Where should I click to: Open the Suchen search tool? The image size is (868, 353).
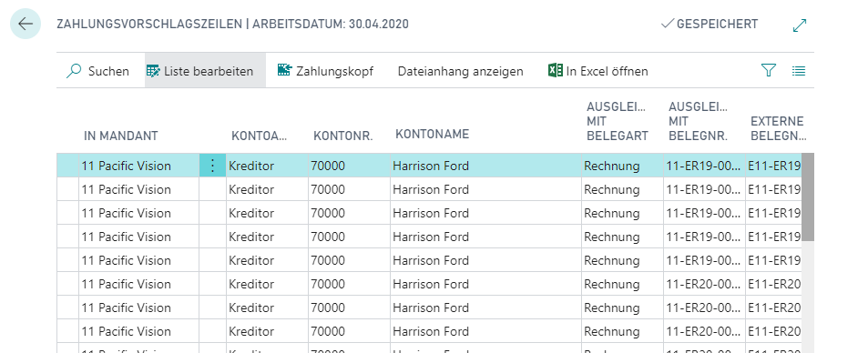point(97,71)
